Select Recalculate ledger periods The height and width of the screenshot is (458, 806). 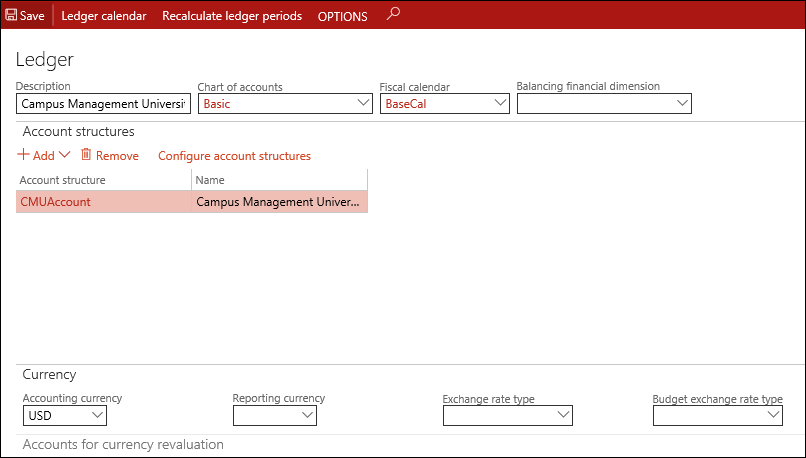(231, 16)
